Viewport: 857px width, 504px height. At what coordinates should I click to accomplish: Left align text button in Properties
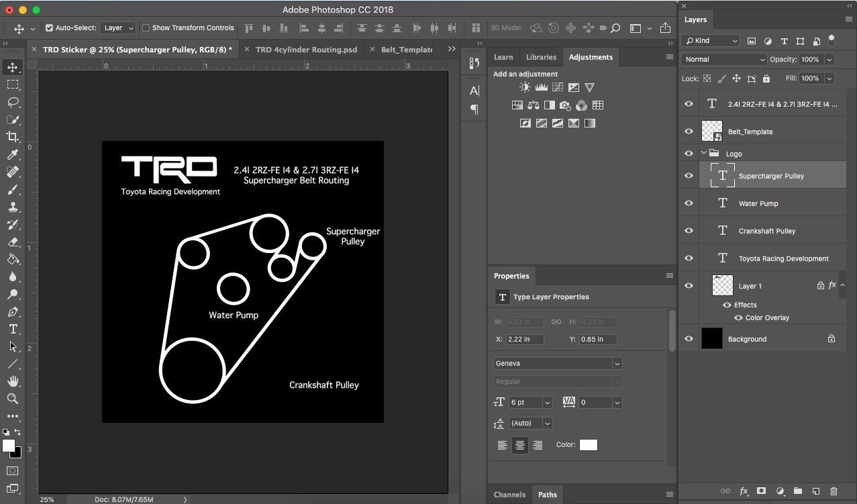[503, 445]
